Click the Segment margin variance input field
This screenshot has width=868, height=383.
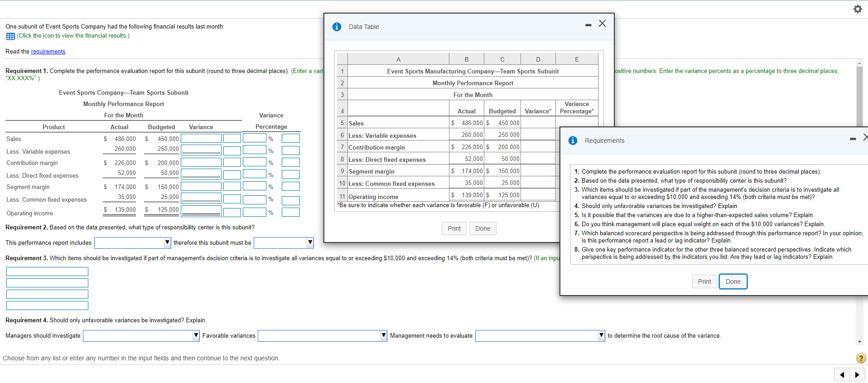click(x=201, y=186)
